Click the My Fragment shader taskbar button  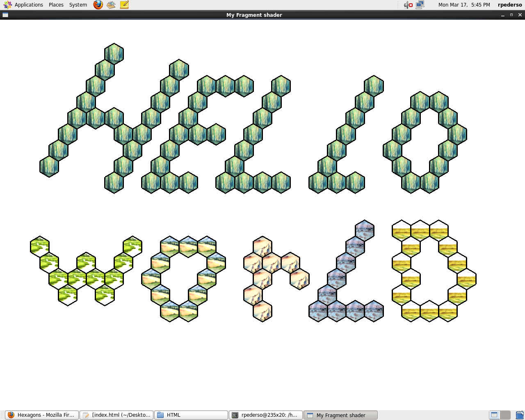[340, 415]
